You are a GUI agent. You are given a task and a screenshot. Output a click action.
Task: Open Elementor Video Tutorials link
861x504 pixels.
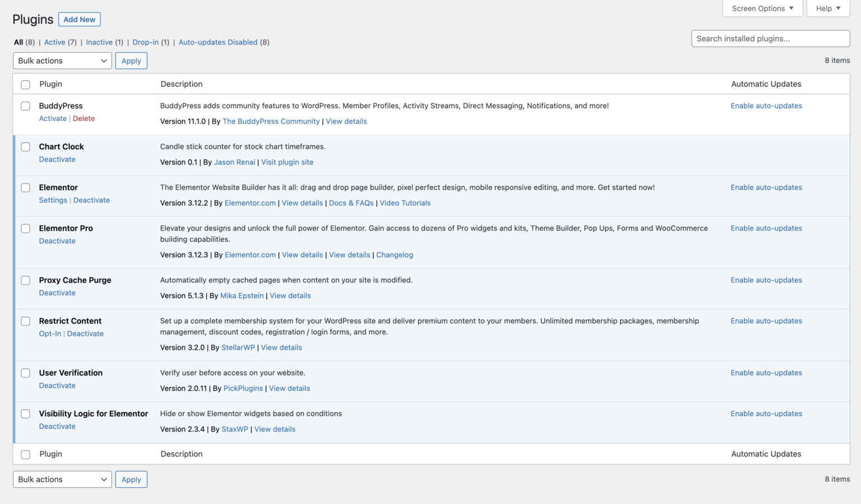pos(405,203)
